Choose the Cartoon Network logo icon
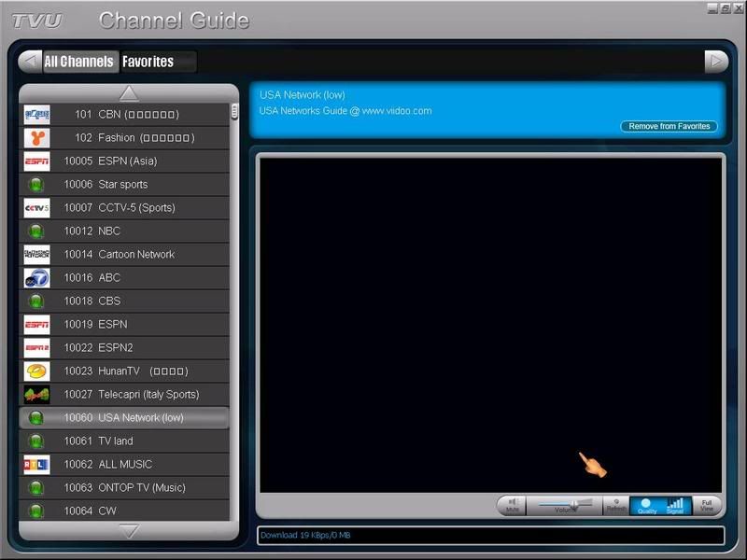Screen dimensions: 747x560 click(x=36, y=254)
